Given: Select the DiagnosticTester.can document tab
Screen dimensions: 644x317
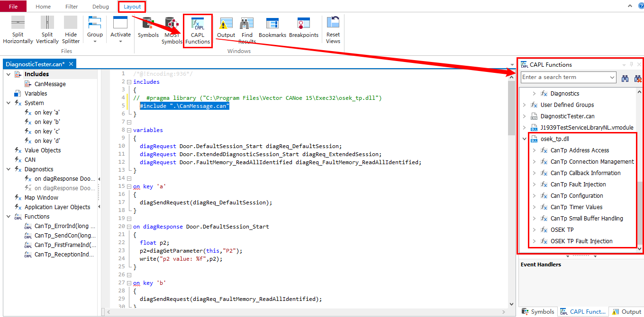Looking at the screenshot, I should click(x=35, y=64).
